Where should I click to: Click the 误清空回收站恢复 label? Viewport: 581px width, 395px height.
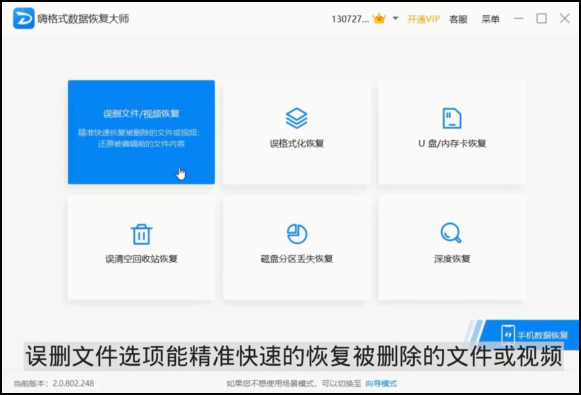point(142,259)
